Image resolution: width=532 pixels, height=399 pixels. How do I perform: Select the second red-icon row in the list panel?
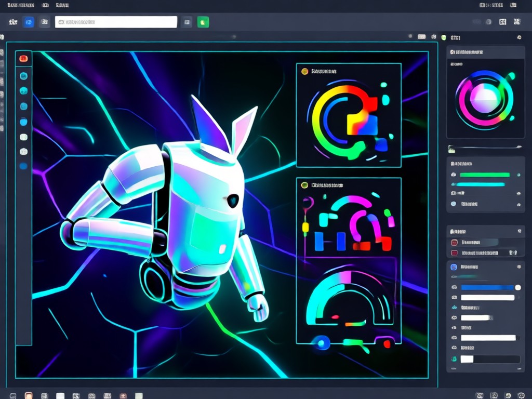point(486,253)
